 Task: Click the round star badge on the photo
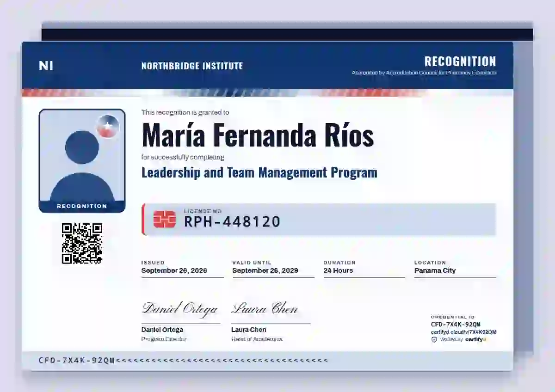coord(107,126)
